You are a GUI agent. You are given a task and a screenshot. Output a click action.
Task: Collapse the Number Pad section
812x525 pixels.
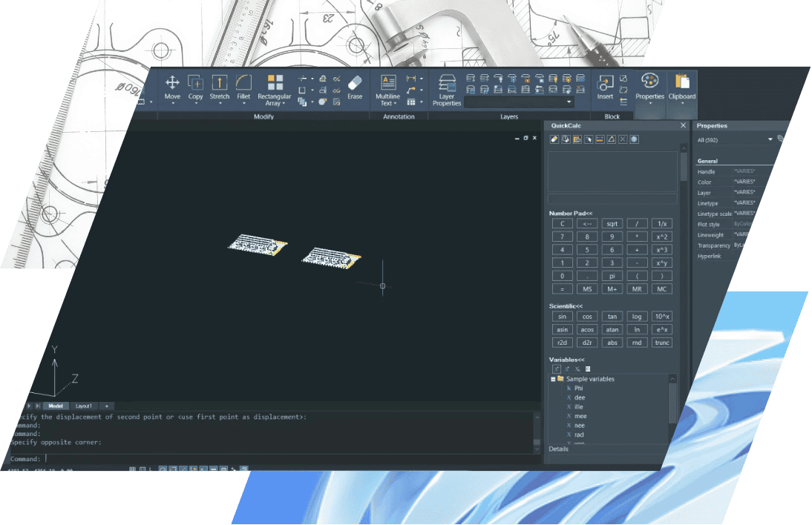click(571, 214)
